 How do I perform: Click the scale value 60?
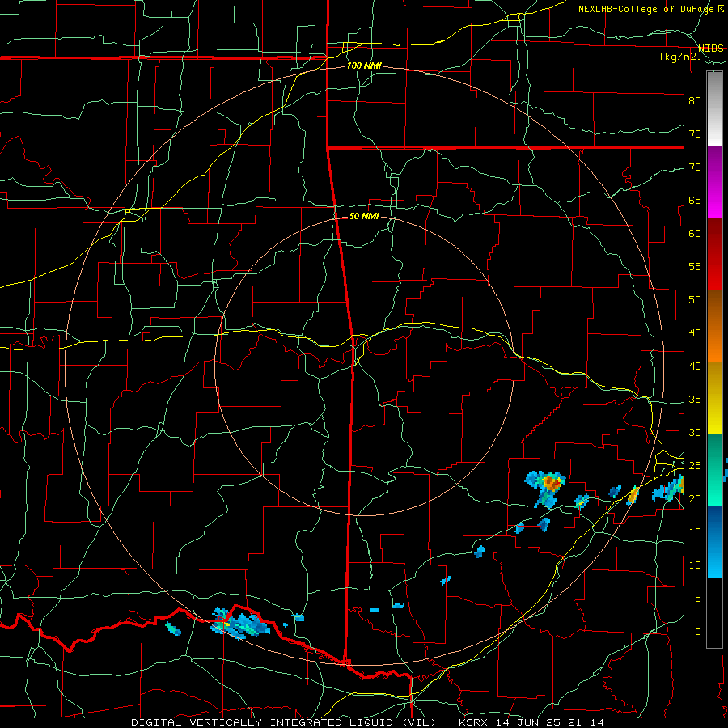pyautogui.click(x=695, y=234)
